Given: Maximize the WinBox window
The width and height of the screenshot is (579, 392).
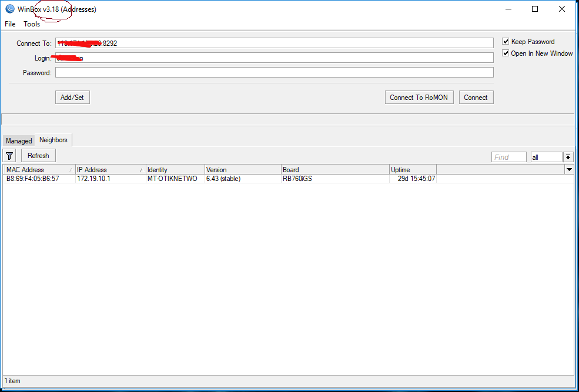Looking at the screenshot, I should tap(535, 9).
